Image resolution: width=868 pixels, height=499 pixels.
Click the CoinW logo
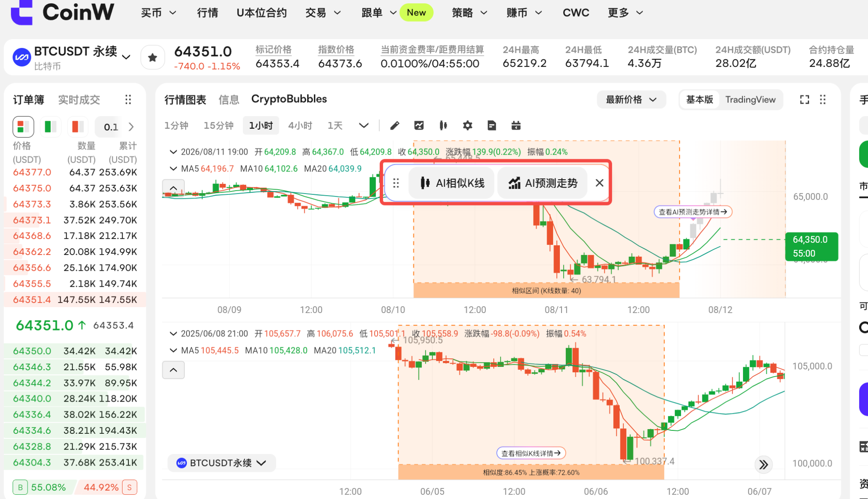pyautogui.click(x=62, y=12)
